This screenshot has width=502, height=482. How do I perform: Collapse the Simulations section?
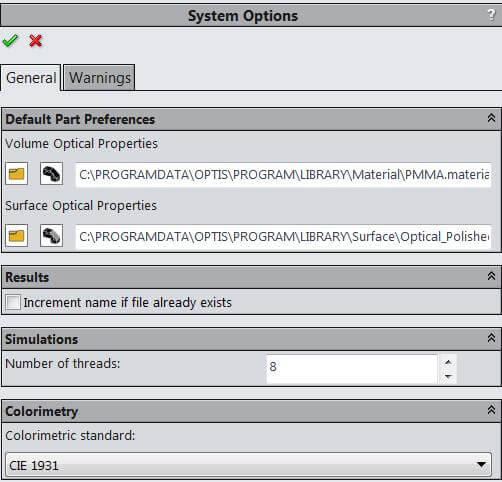[x=491, y=338]
